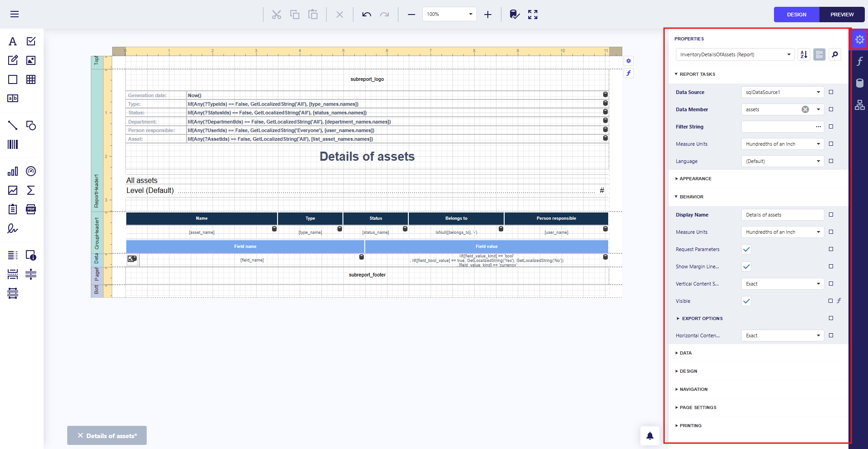The height and width of the screenshot is (449, 868).
Task: Select the Picture Box tool
Action: (31, 60)
